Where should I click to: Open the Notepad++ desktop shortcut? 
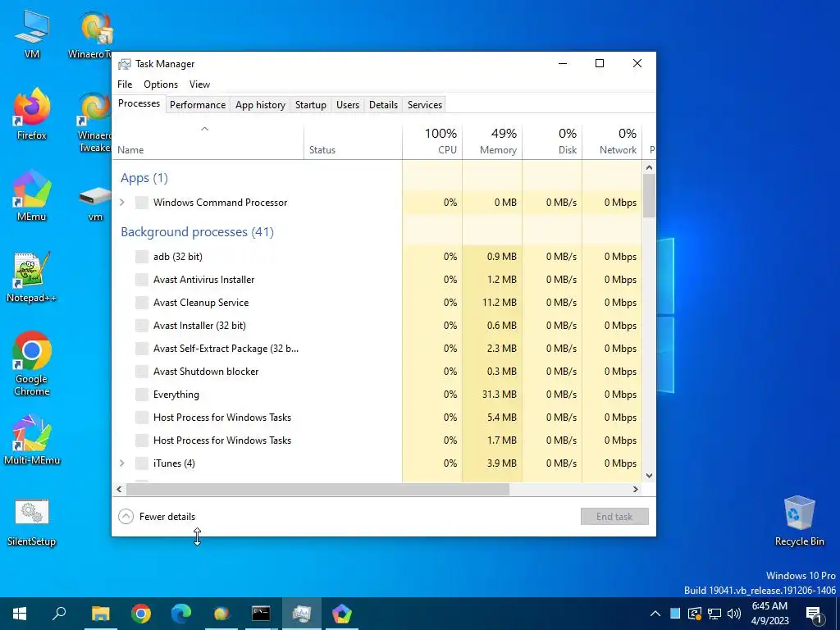(x=32, y=277)
